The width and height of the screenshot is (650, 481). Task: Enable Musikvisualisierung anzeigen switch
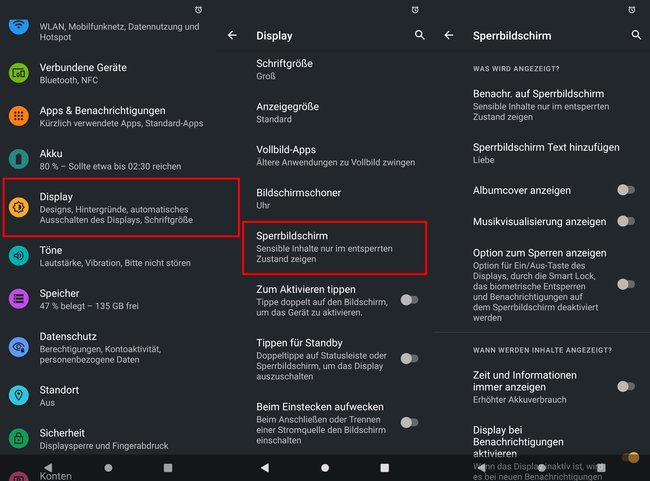click(626, 221)
